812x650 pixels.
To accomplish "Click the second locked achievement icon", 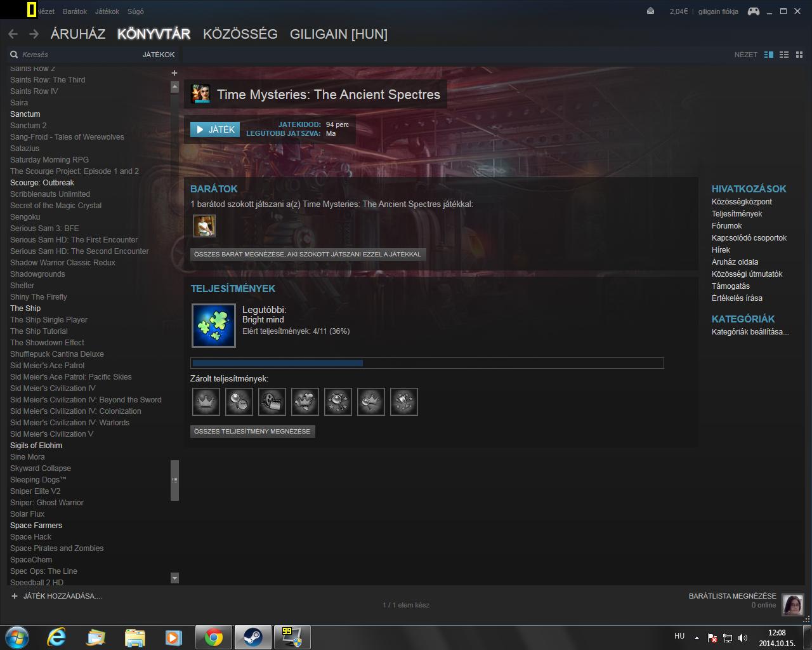I will pos(239,402).
